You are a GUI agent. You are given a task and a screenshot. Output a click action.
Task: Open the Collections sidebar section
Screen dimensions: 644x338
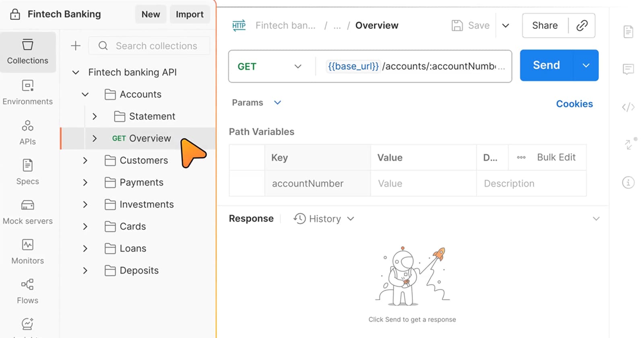click(x=28, y=52)
